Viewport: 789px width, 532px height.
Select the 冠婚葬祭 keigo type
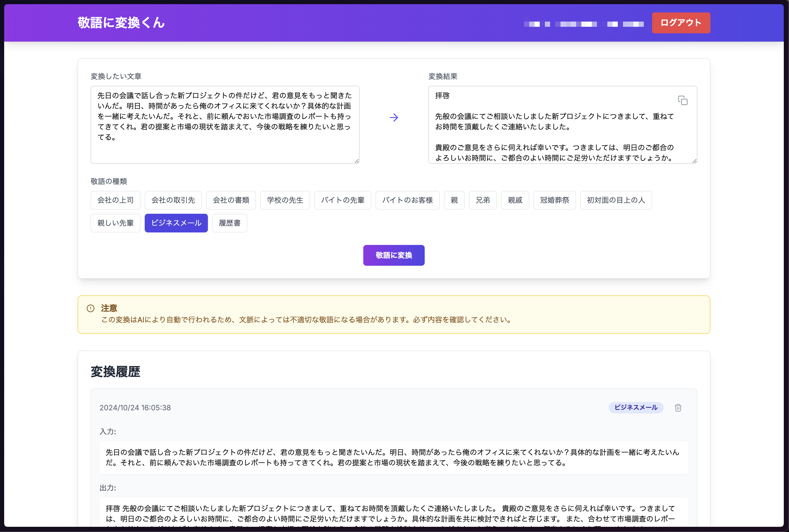[x=554, y=200]
